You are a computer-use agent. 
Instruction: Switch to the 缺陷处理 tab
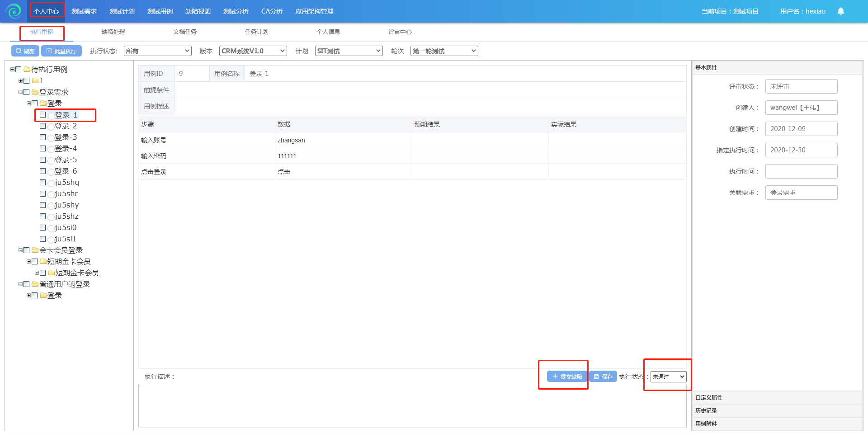(113, 32)
